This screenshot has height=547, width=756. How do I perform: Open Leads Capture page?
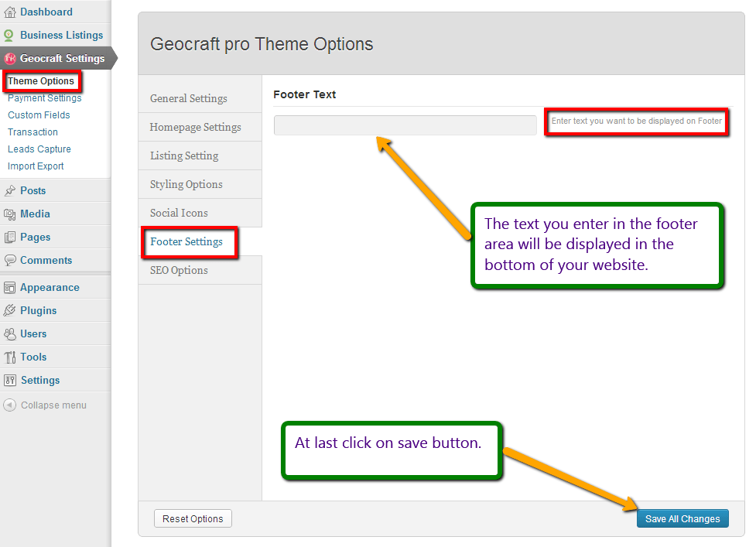click(x=39, y=149)
